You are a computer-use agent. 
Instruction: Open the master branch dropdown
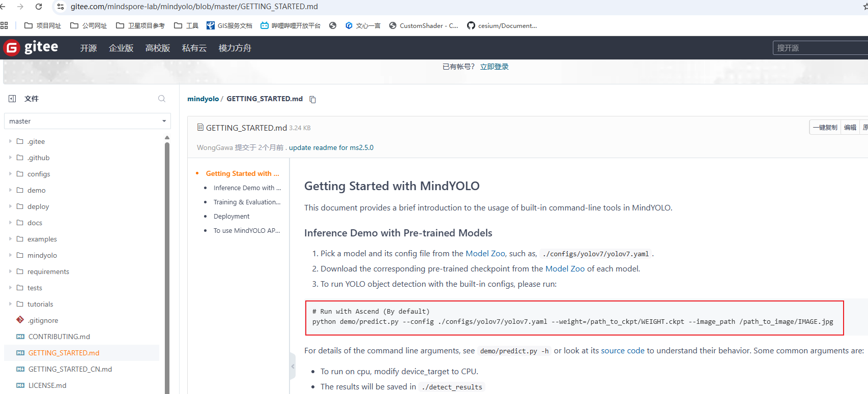click(88, 121)
